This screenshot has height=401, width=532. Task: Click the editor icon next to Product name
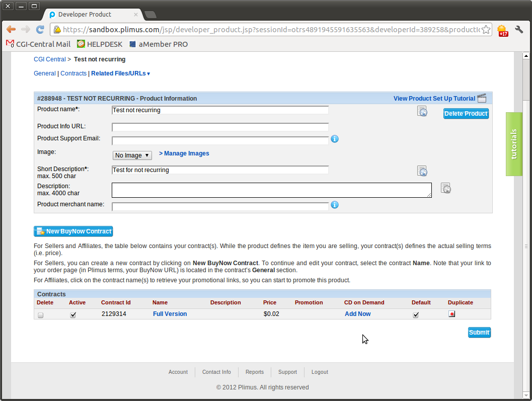coord(422,111)
